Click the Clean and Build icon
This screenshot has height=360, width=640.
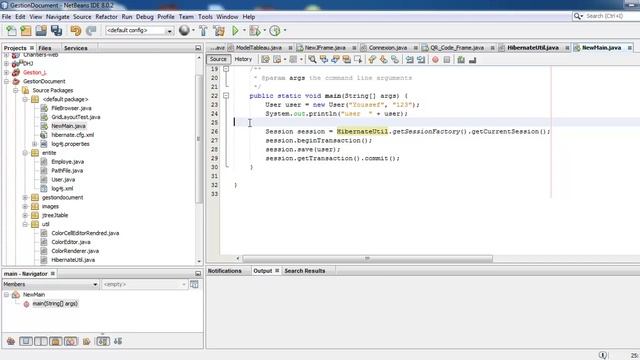(x=219, y=31)
